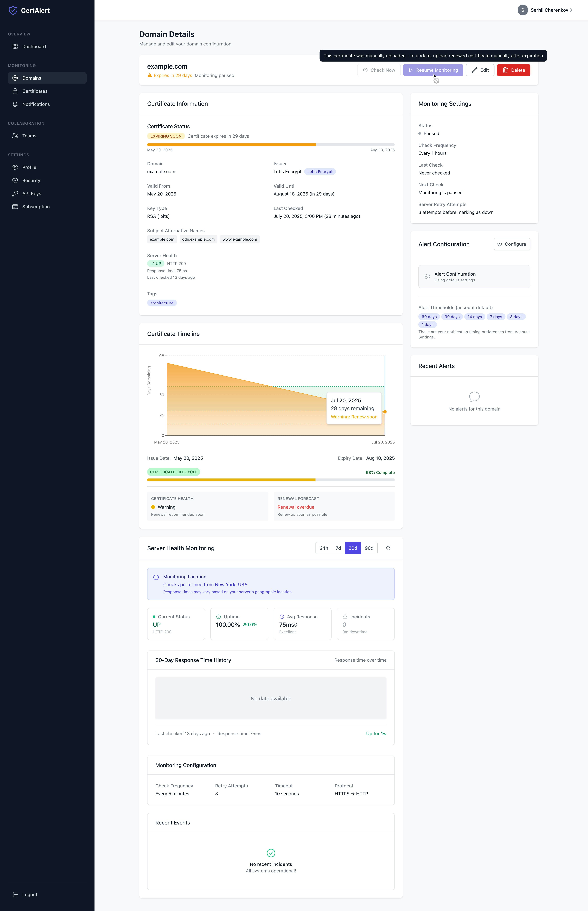588x911 pixels.
Task: Click the Let's Encrypt issuer badge
Action: point(320,172)
